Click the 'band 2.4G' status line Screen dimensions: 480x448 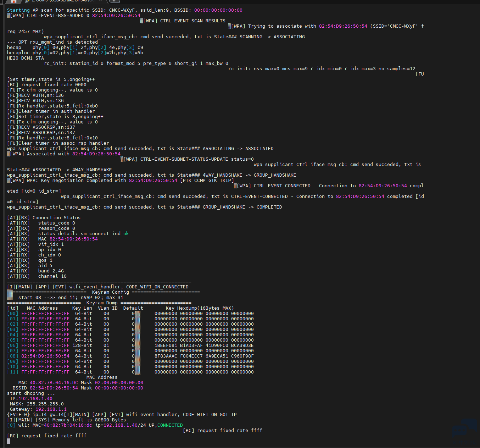51,271
